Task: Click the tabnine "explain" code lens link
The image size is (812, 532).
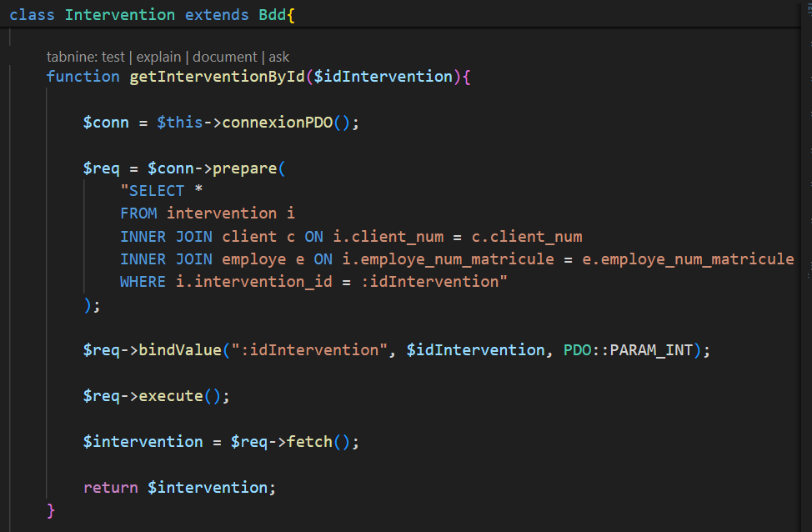Action: (159, 57)
